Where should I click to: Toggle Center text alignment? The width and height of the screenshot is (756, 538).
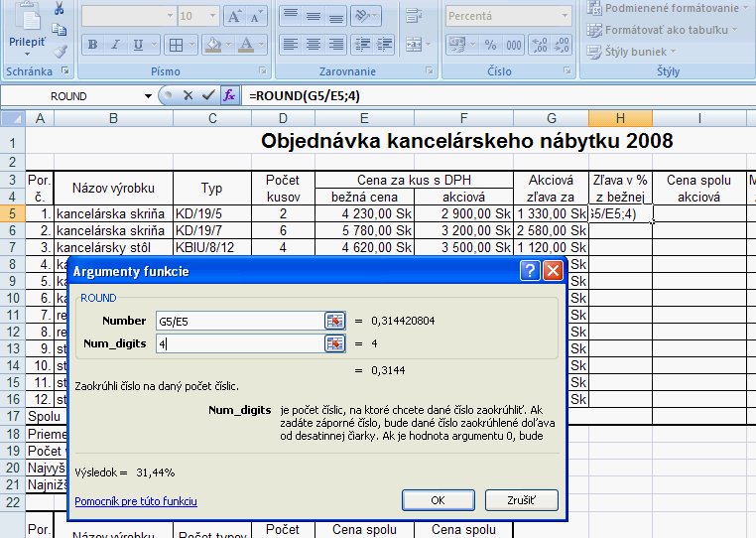(314, 45)
